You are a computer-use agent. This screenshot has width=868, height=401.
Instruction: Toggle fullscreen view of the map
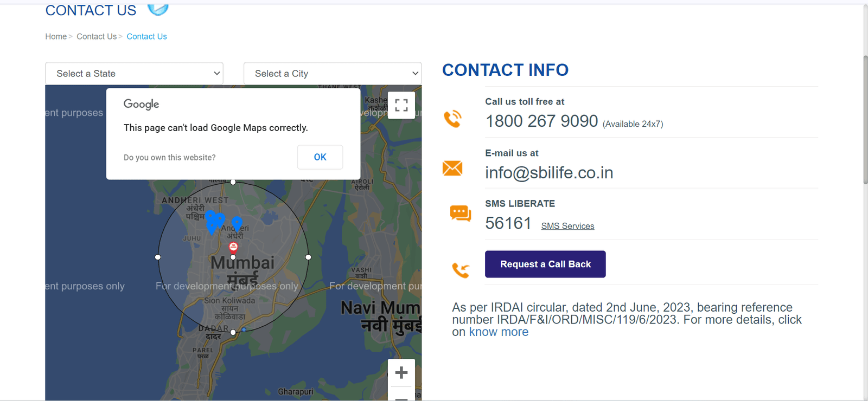[x=401, y=105]
